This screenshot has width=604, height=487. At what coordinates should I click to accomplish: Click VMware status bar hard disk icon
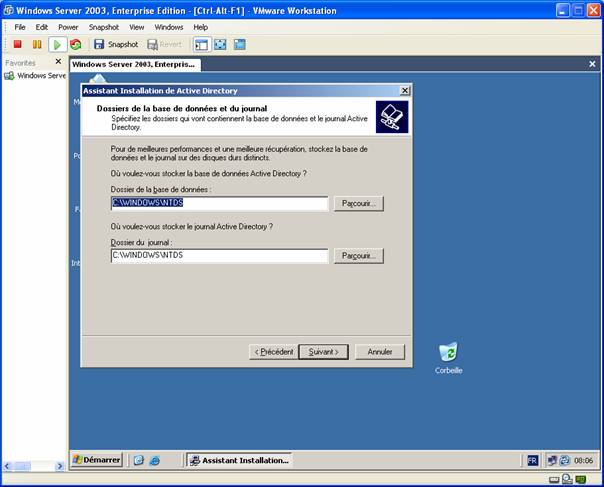pos(554,480)
